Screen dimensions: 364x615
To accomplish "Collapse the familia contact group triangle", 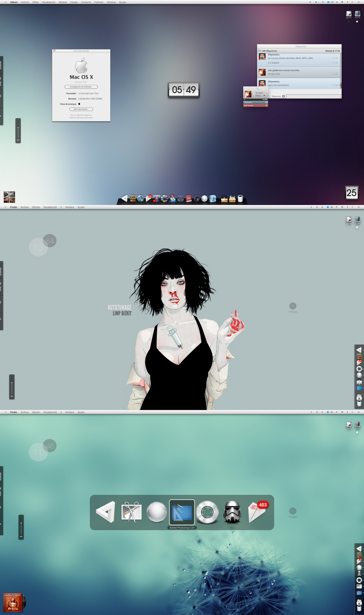I will [245, 100].
